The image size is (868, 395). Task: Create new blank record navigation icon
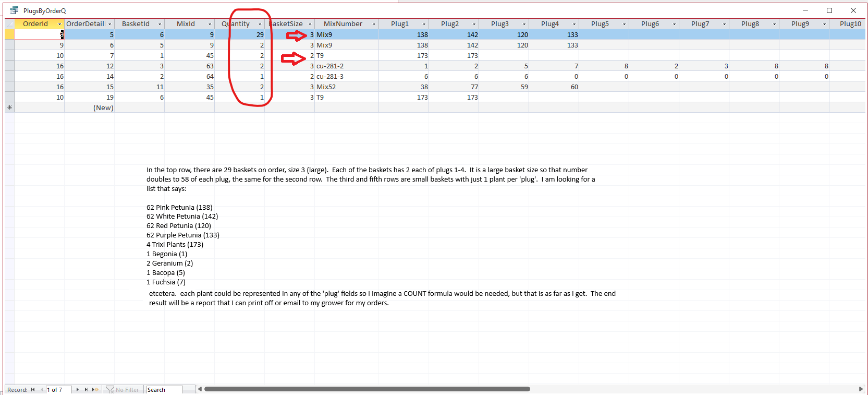point(95,390)
